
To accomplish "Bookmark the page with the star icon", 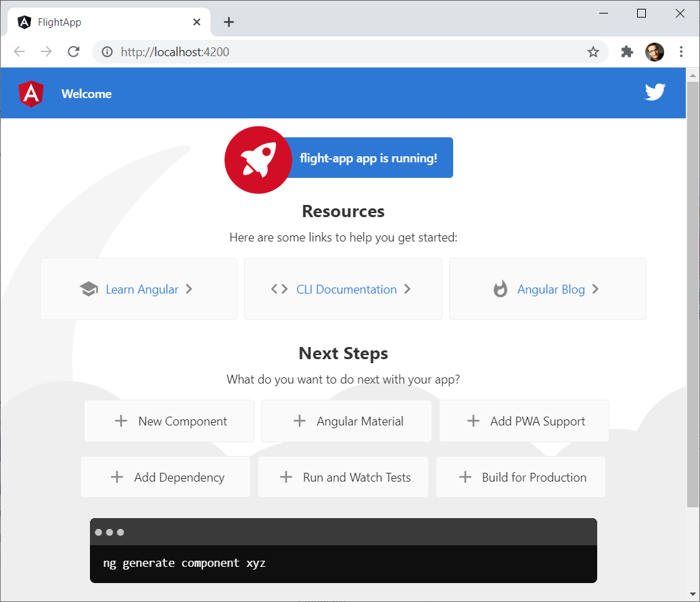I will (593, 52).
